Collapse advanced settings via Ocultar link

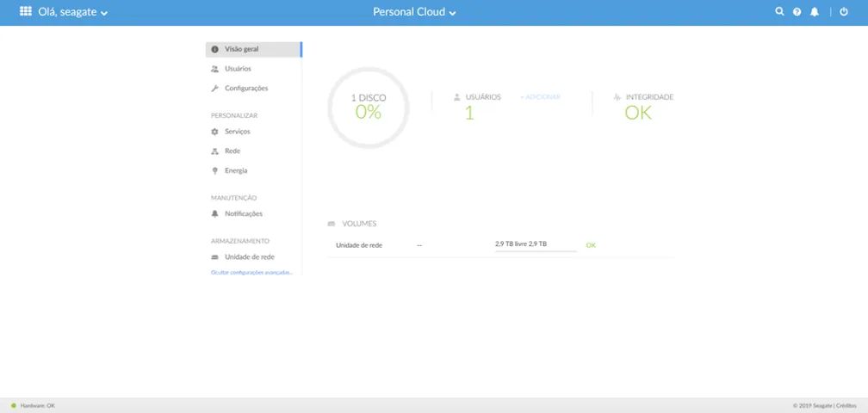pyautogui.click(x=251, y=273)
